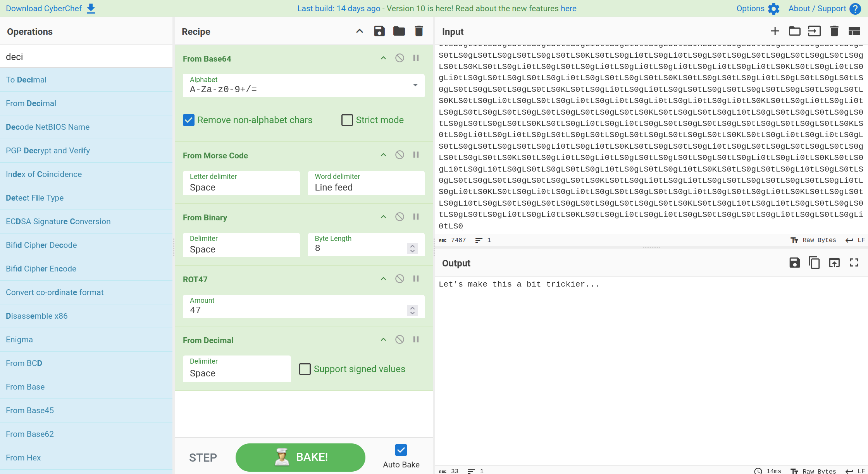
Task: Clear the recipe with the trash icon
Action: [419, 31]
